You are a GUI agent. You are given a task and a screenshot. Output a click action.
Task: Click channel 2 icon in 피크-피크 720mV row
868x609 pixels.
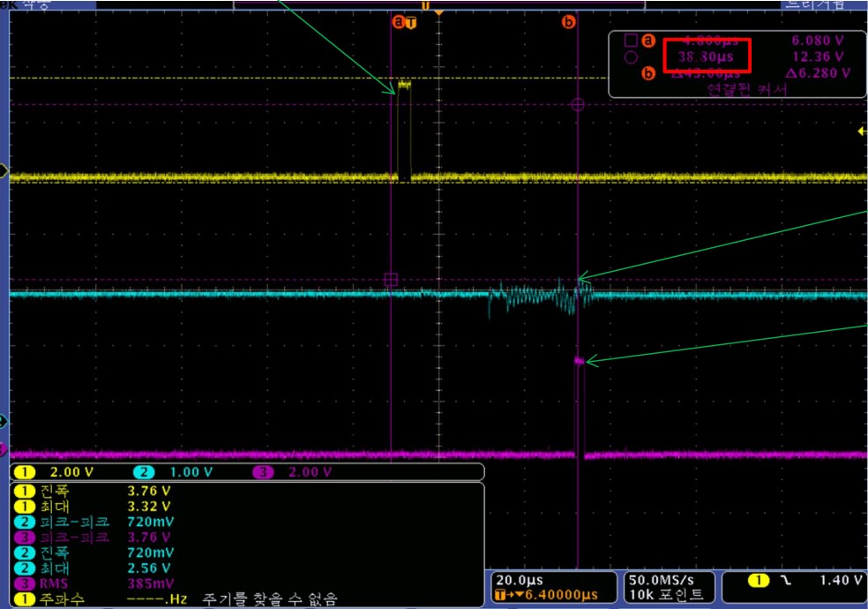click(x=25, y=523)
